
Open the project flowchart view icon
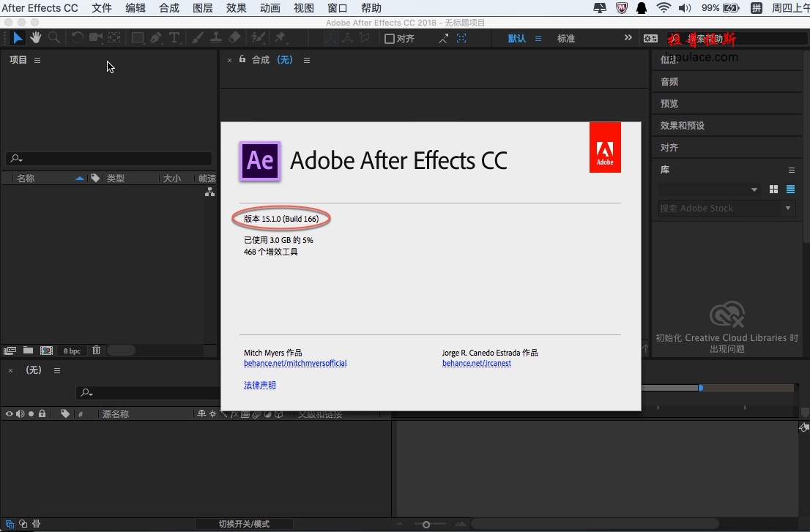point(209,192)
